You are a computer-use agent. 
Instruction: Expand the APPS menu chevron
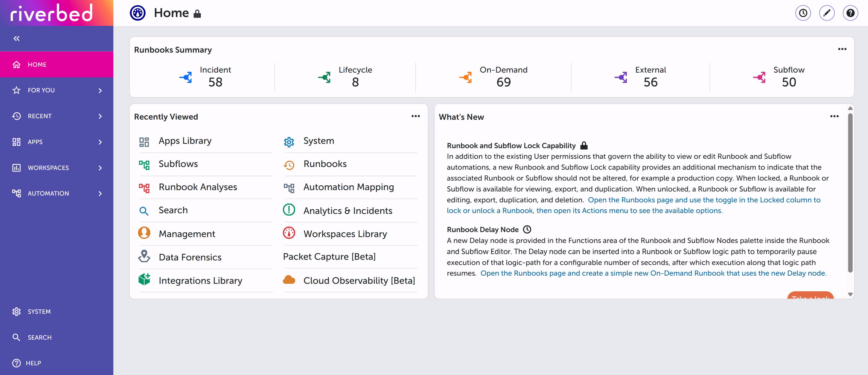pyautogui.click(x=100, y=142)
